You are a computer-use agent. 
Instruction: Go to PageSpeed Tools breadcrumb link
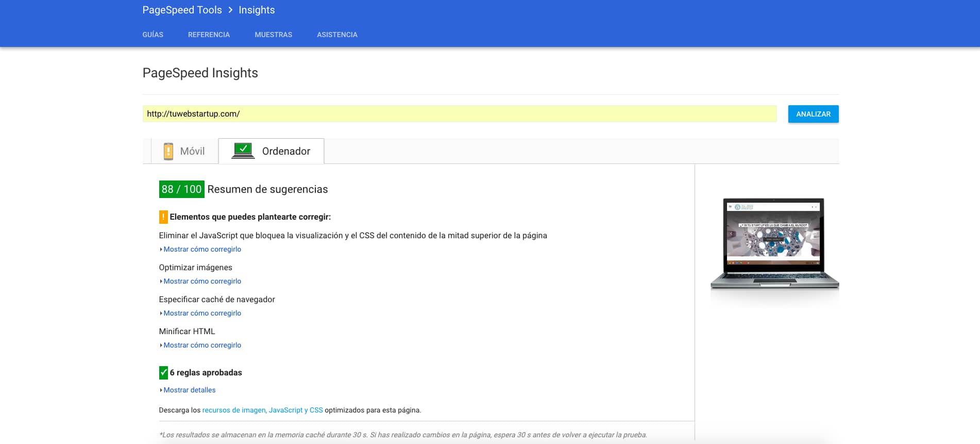[182, 10]
